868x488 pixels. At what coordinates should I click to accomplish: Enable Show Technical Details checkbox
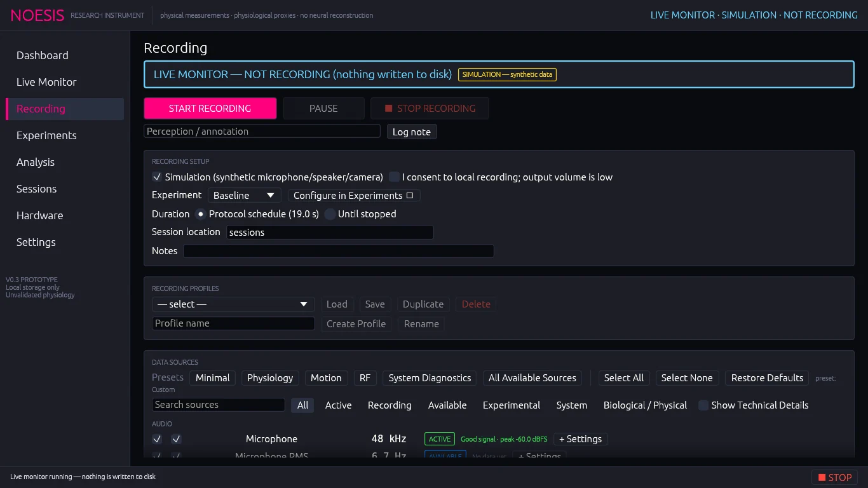[x=703, y=405]
